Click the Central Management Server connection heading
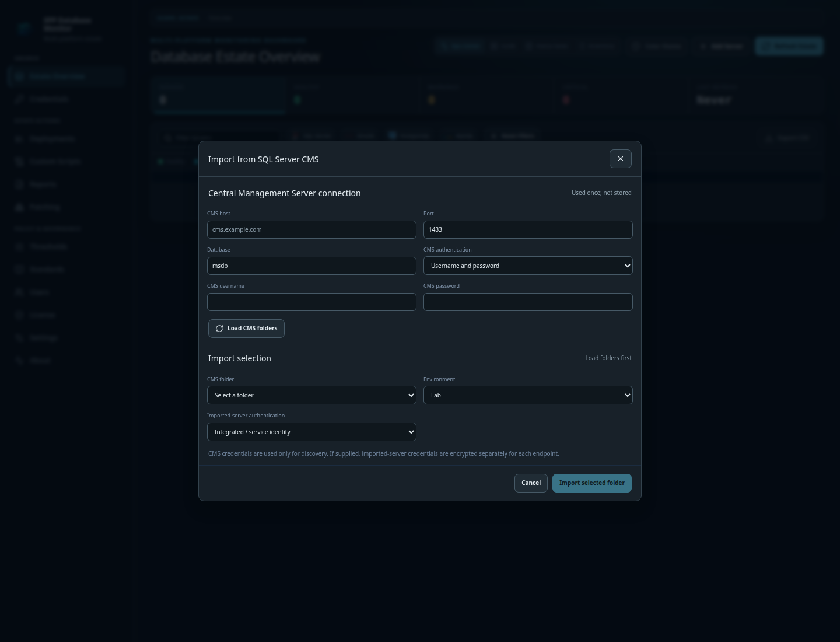 284,193
